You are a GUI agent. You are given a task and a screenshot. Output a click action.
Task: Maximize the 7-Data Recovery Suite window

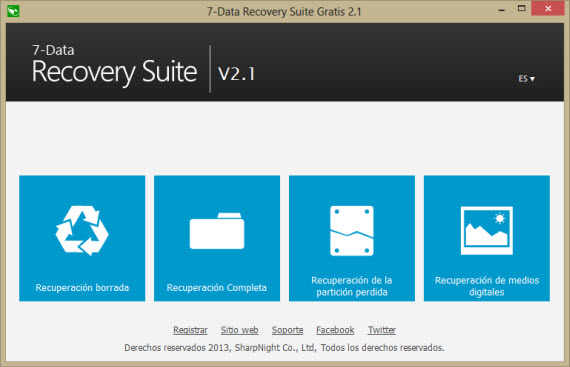(x=521, y=9)
